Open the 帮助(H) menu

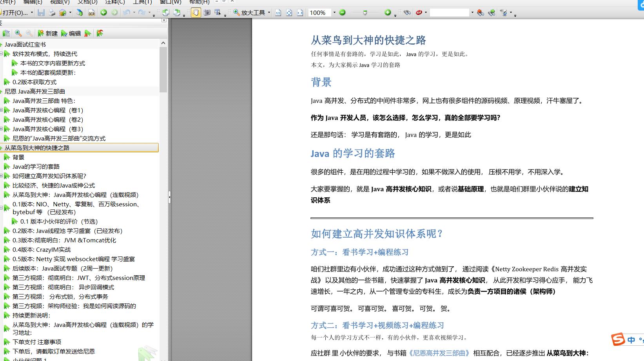[200, 2]
